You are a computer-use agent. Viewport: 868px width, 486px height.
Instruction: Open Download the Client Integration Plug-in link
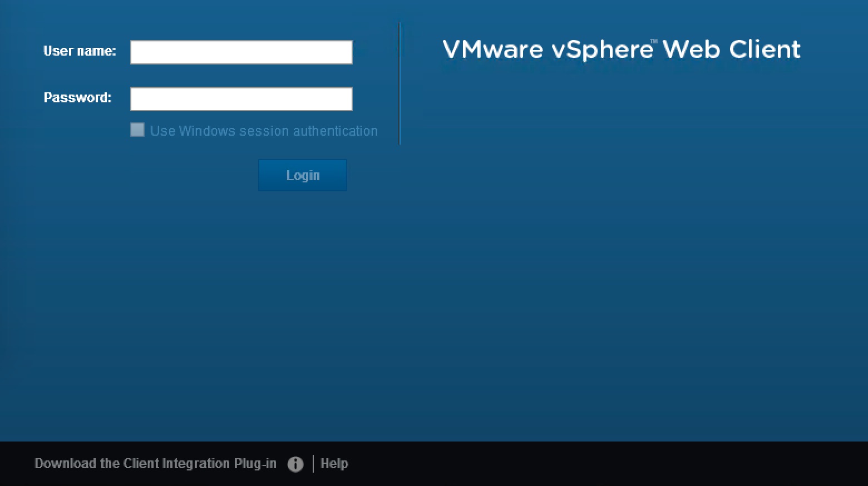pyautogui.click(x=155, y=464)
